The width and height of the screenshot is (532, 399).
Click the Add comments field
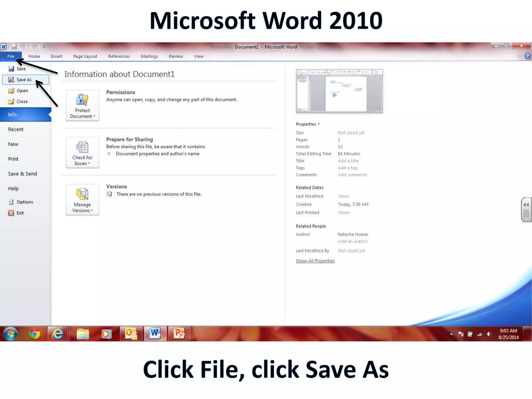tap(353, 175)
